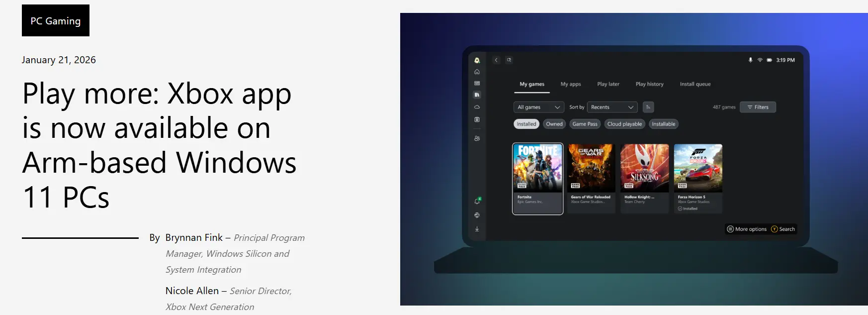Open the devices icon below notifications
This screenshot has width=868, height=315.
point(477,215)
